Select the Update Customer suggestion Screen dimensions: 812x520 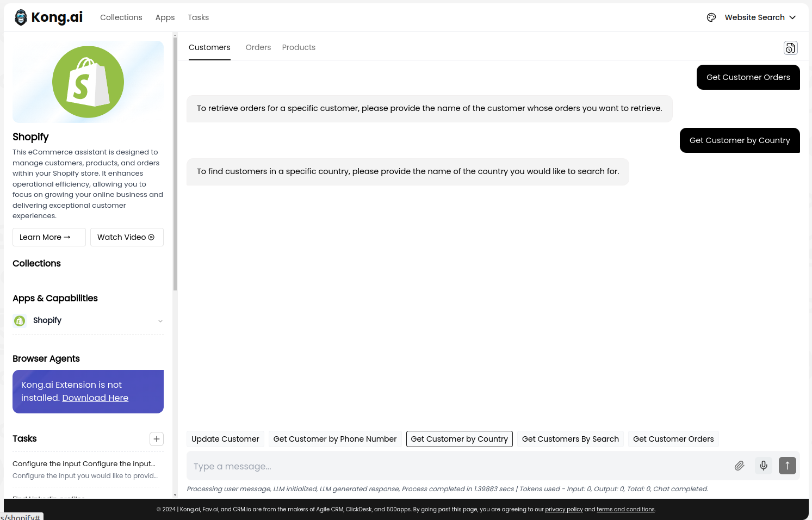point(225,439)
